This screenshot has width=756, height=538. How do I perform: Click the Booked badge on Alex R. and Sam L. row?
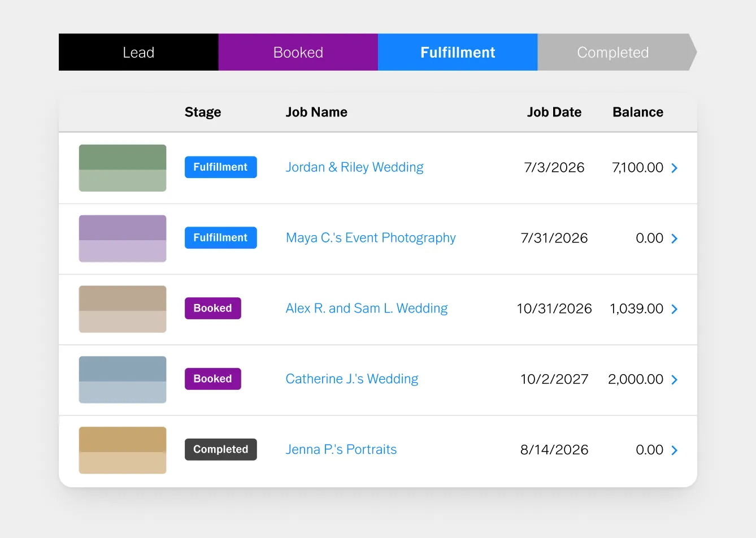click(213, 309)
